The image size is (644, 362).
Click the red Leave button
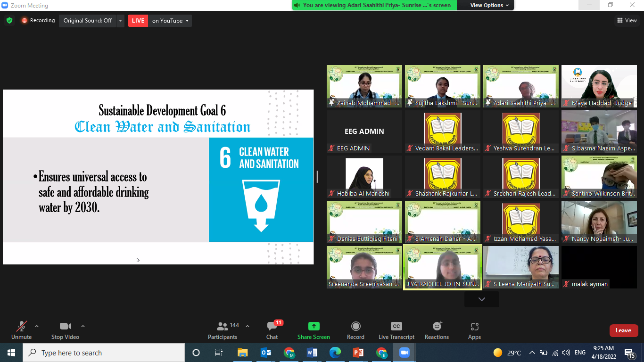[623, 330]
